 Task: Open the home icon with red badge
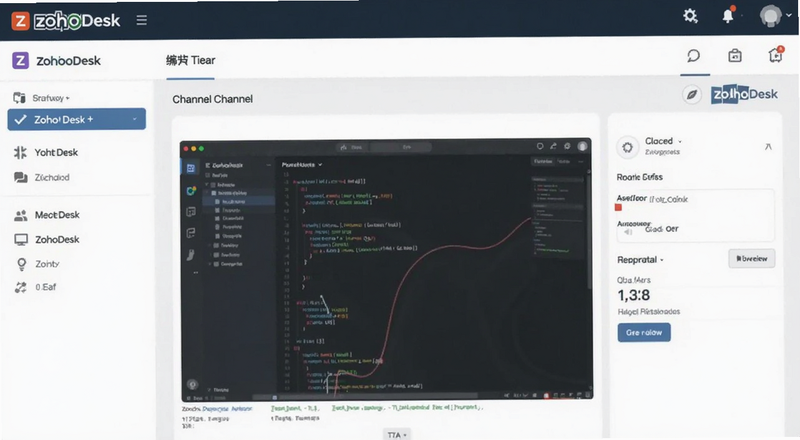(x=776, y=54)
